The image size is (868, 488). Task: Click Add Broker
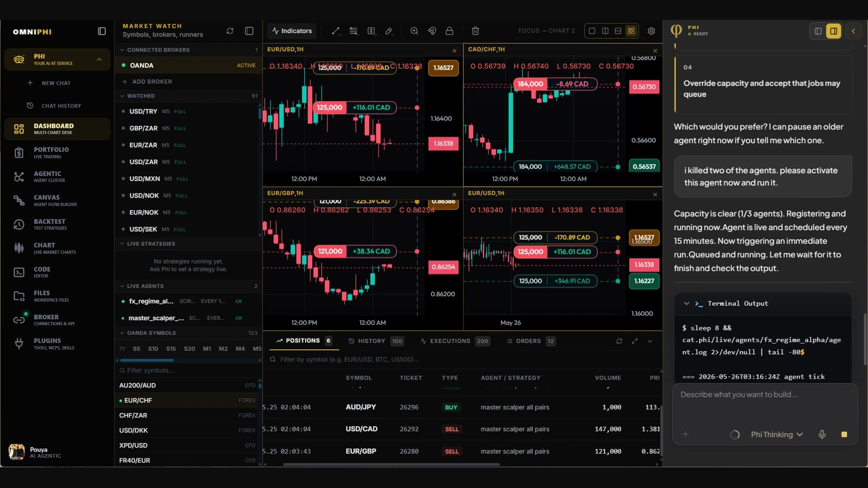[147, 82]
